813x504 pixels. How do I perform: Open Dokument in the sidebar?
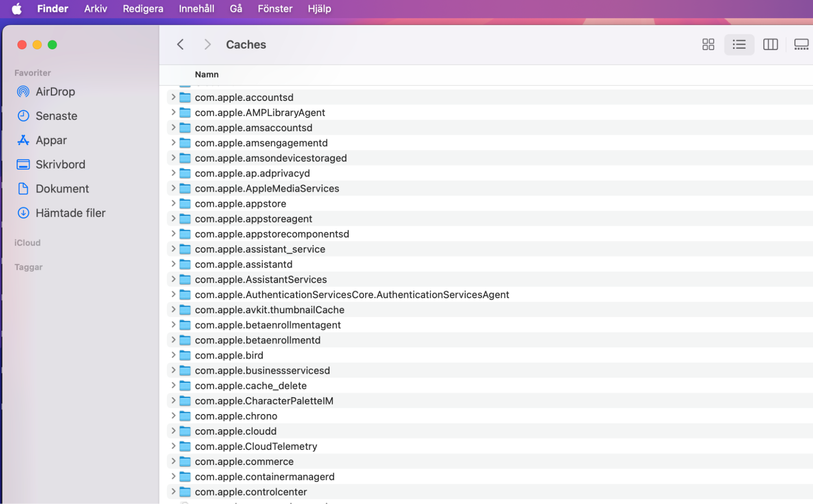(x=52, y=189)
